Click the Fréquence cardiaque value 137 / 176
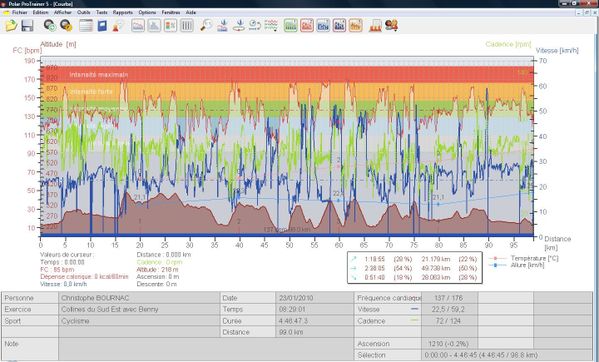 point(449,298)
